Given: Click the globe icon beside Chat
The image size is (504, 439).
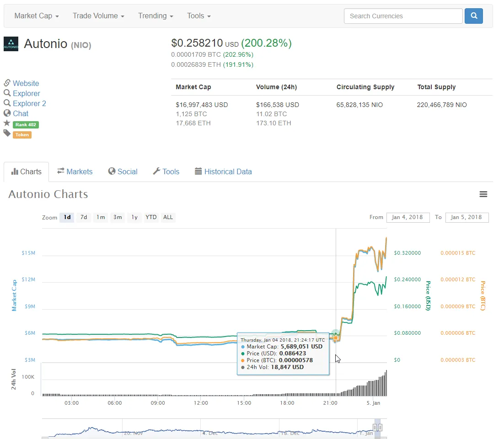Looking at the screenshot, I should 7,113.
